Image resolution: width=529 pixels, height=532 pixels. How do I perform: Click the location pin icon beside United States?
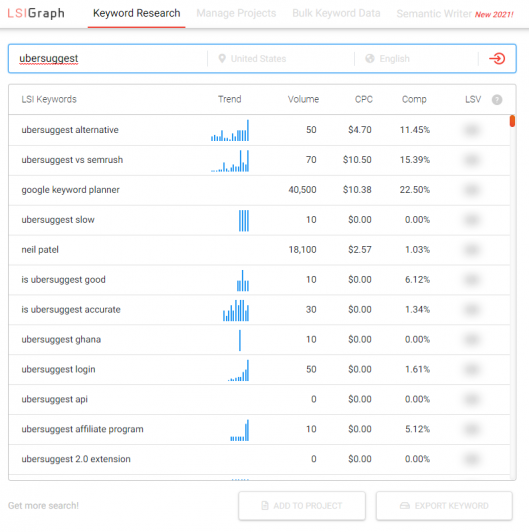click(222, 58)
